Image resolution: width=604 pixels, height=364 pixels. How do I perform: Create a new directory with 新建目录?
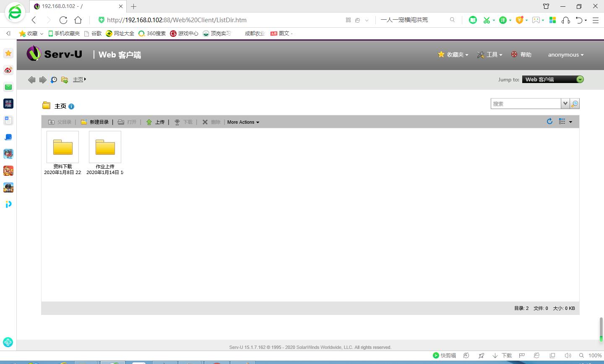(95, 122)
